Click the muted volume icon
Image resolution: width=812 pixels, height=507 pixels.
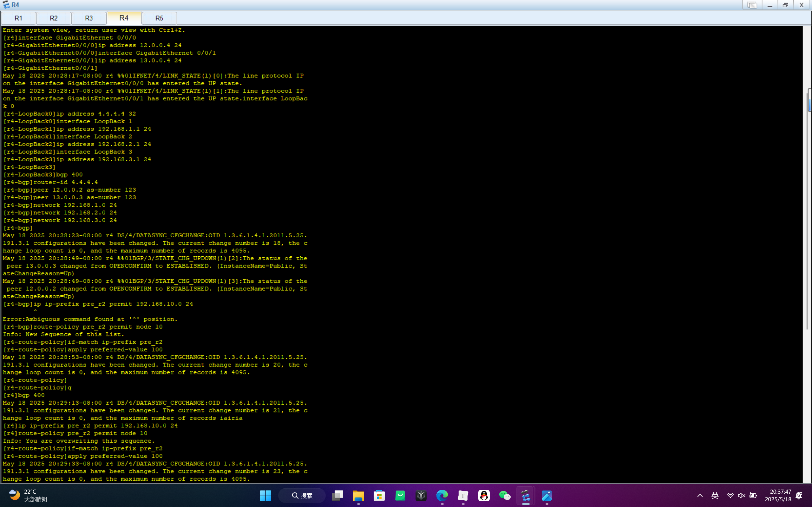coord(742,496)
